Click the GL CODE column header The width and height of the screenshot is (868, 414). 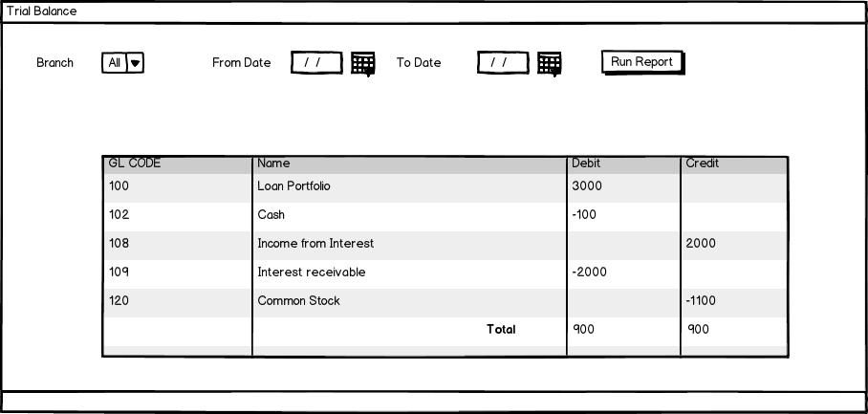135,163
